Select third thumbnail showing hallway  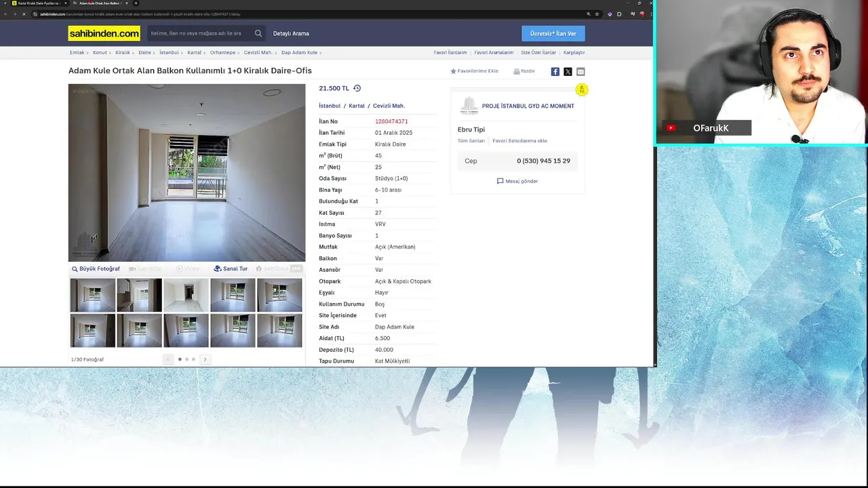[x=186, y=295]
